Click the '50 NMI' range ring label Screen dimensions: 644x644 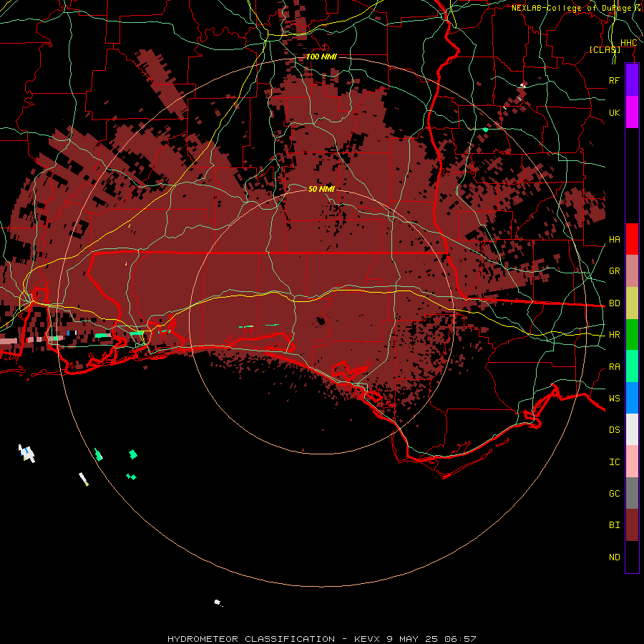tap(321, 189)
